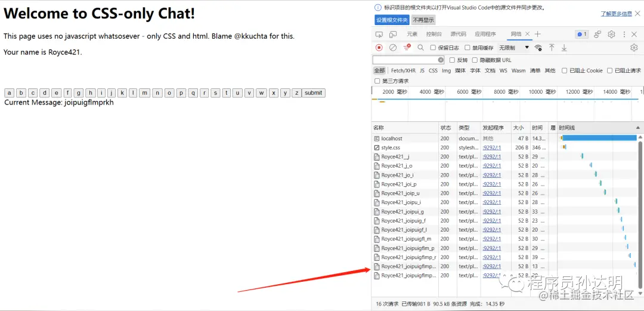The width and height of the screenshot is (644, 311).
Task: Click the inspect element picker icon
Action: (x=379, y=34)
